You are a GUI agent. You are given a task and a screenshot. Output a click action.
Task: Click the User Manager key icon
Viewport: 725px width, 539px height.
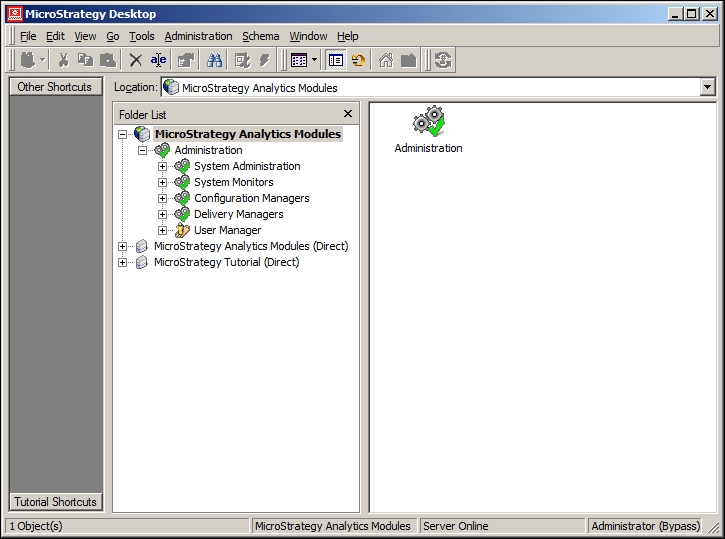[x=182, y=230]
